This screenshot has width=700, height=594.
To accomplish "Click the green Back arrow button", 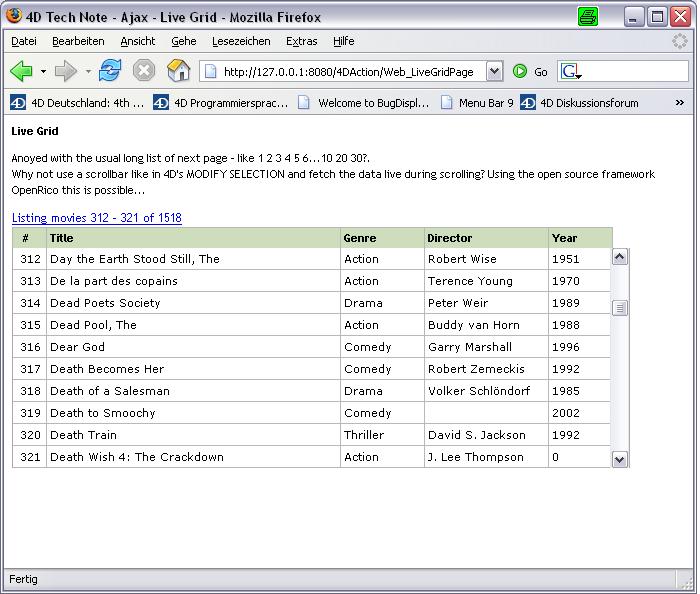I will pyautogui.click(x=21, y=71).
